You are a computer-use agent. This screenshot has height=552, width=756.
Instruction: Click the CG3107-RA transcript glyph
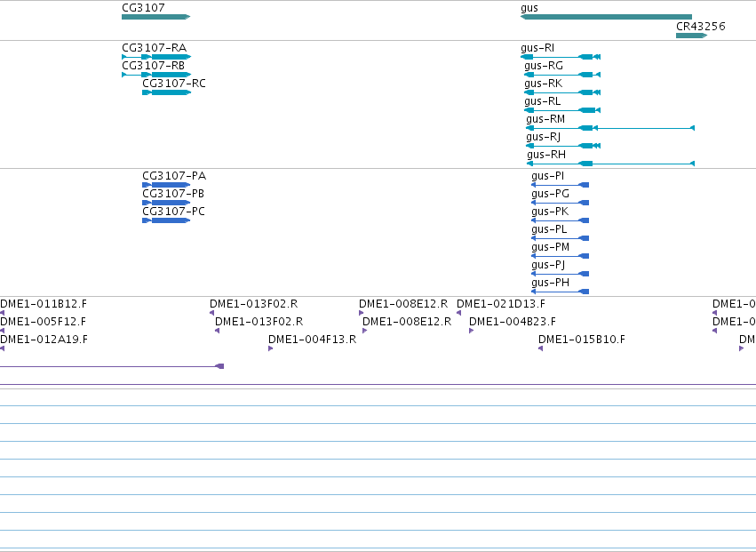coord(156,57)
